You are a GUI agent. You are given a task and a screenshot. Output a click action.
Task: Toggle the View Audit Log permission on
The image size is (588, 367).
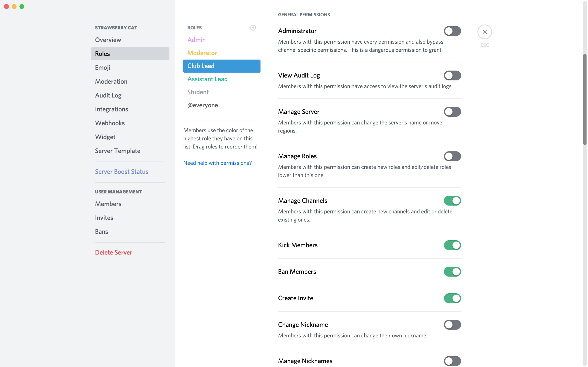point(452,75)
